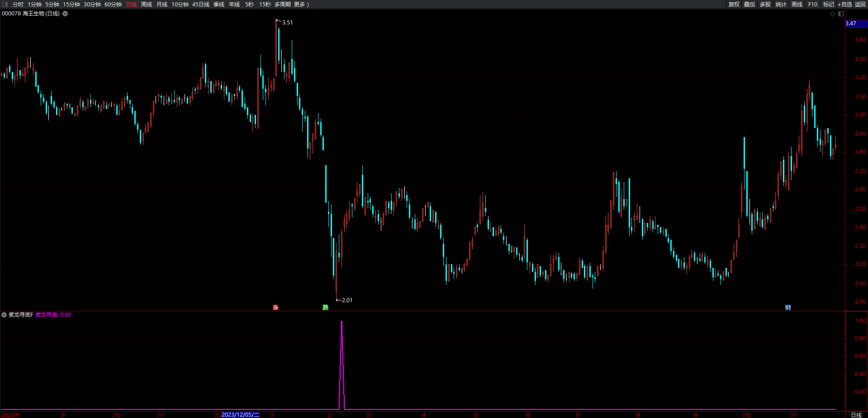Switch to the 分时 tab

pos(18,4)
